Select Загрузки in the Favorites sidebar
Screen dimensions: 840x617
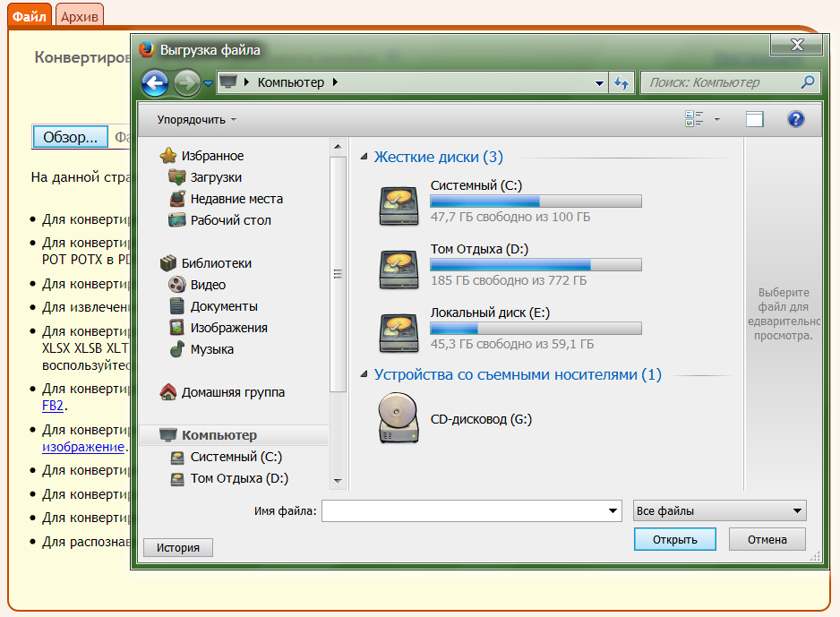tap(215, 177)
